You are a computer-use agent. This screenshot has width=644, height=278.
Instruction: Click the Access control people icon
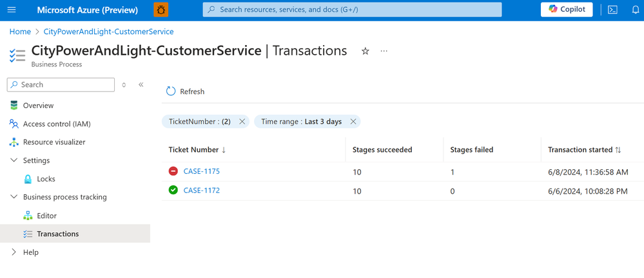[x=14, y=124]
